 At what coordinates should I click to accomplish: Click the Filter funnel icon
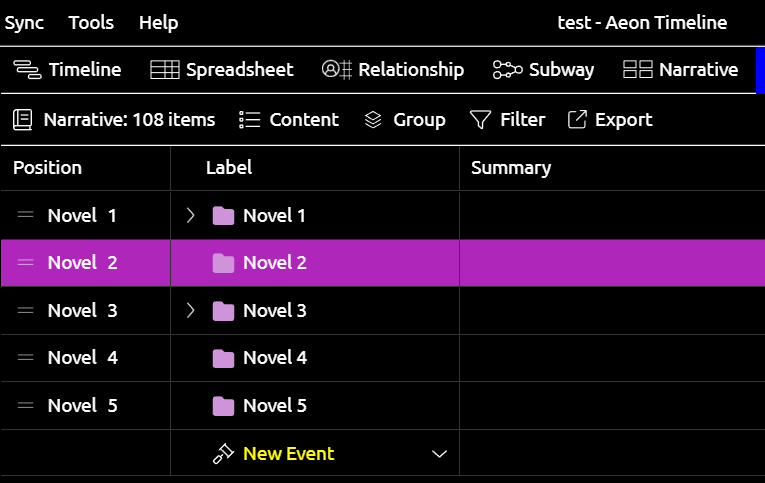point(480,120)
